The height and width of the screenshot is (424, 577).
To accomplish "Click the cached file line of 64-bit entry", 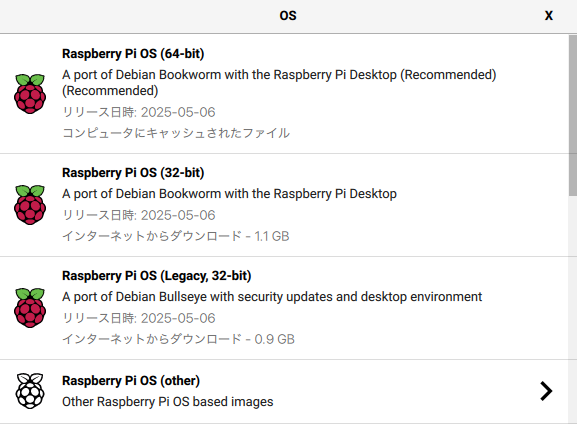I will click(176, 133).
